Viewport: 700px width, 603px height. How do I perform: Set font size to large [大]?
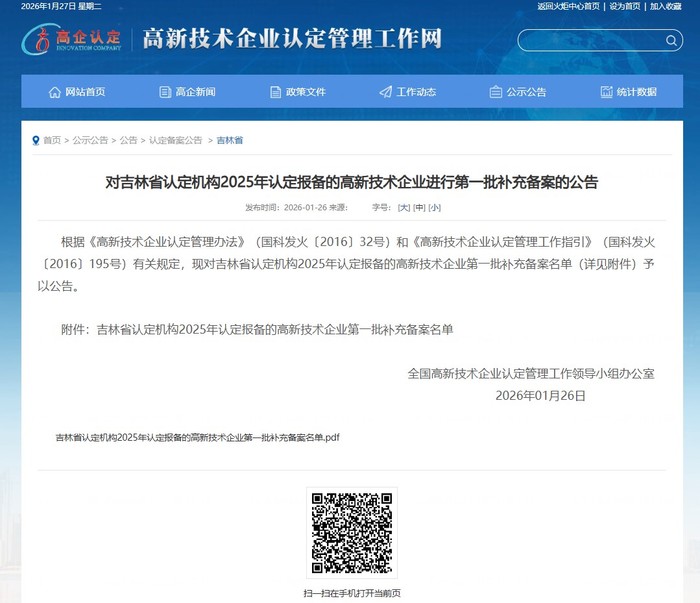(404, 207)
